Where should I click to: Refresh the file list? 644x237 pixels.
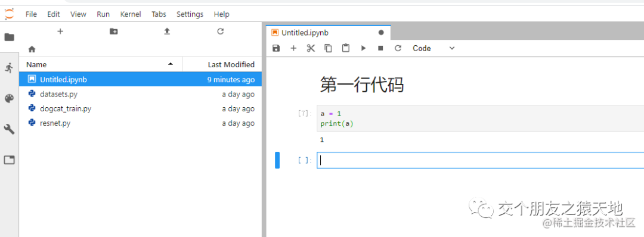point(221,31)
